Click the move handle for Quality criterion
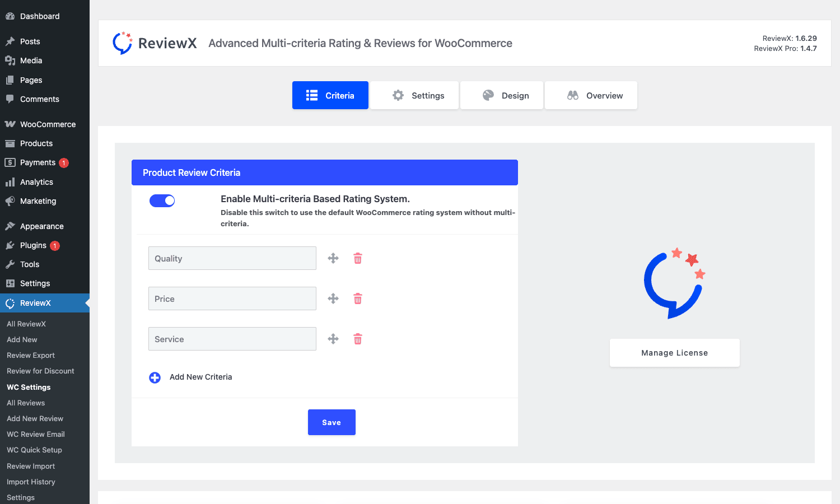Image resolution: width=840 pixels, height=504 pixels. click(x=333, y=258)
